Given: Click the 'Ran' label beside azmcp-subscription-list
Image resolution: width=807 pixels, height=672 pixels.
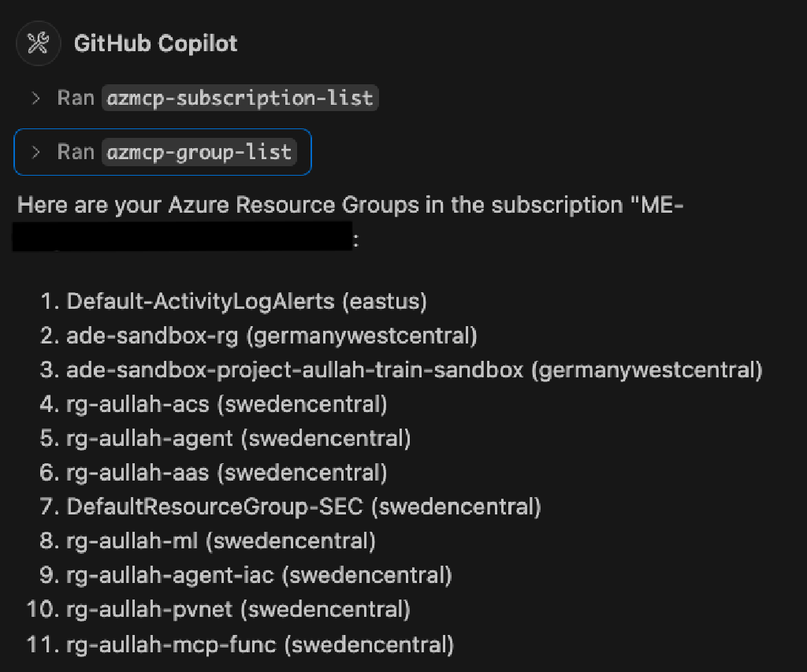Looking at the screenshot, I should [76, 98].
